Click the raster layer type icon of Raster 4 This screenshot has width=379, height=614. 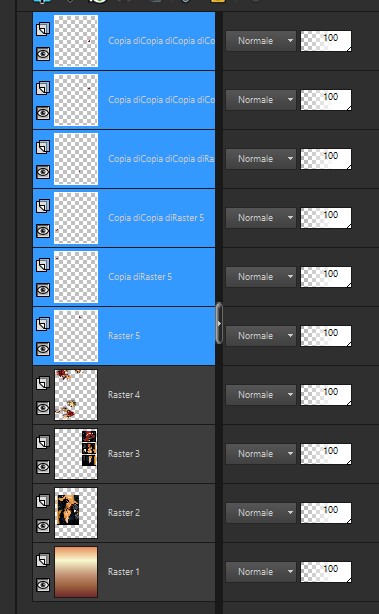click(43, 383)
